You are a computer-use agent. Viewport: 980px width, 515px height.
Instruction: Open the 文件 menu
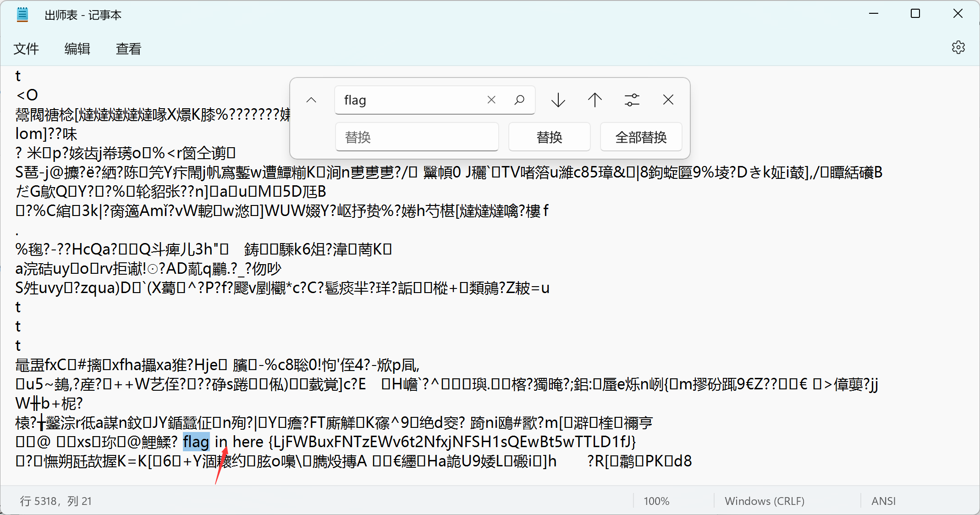click(x=26, y=49)
